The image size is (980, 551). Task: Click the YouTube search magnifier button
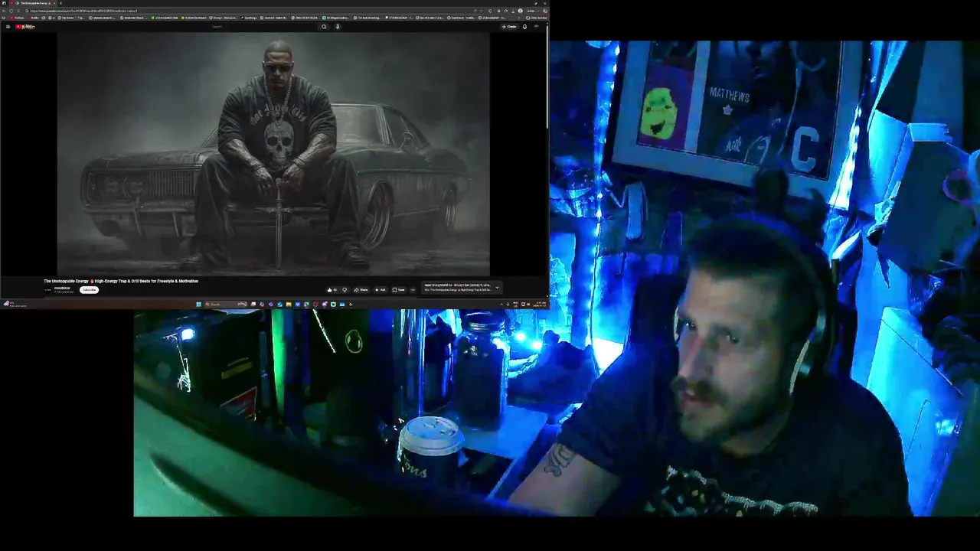point(324,27)
